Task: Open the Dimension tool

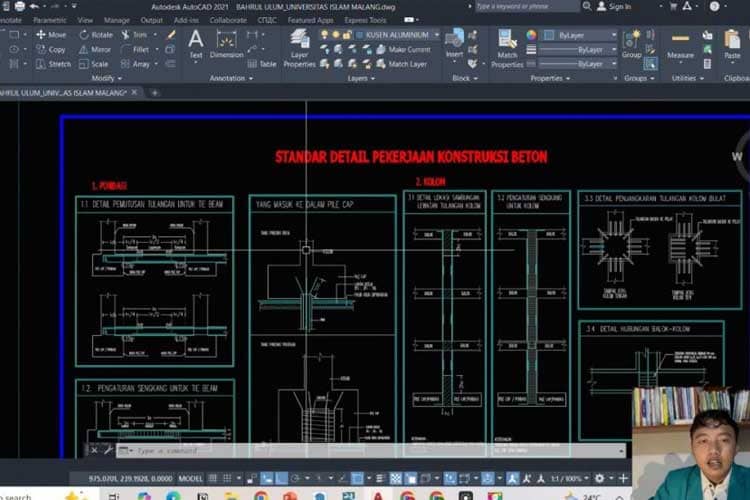Action: click(227, 44)
